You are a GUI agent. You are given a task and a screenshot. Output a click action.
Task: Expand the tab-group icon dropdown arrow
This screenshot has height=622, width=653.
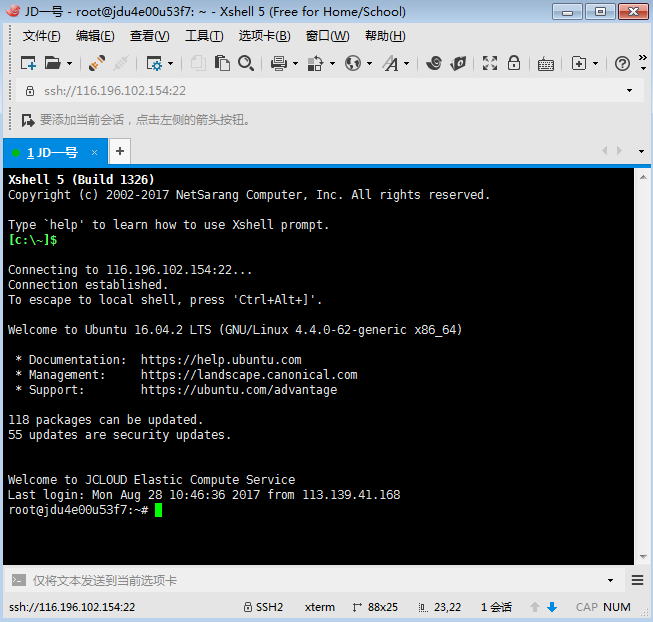[x=596, y=64]
